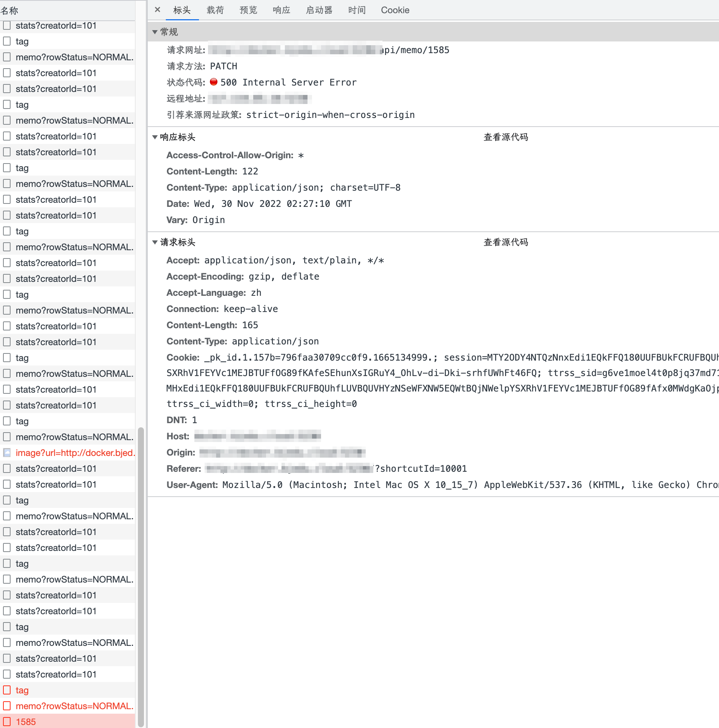Click the image file icon of image?url request
Viewport: 719px width, 728px height.
[7, 453]
